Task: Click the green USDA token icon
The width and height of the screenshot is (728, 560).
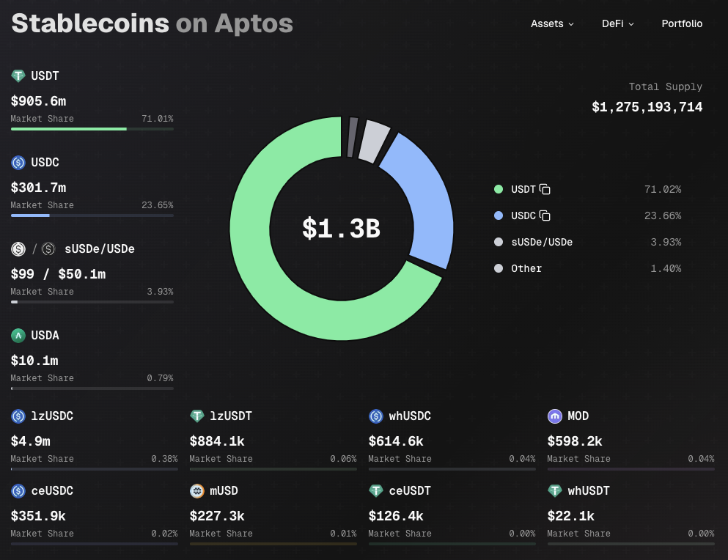Action: coord(18,335)
